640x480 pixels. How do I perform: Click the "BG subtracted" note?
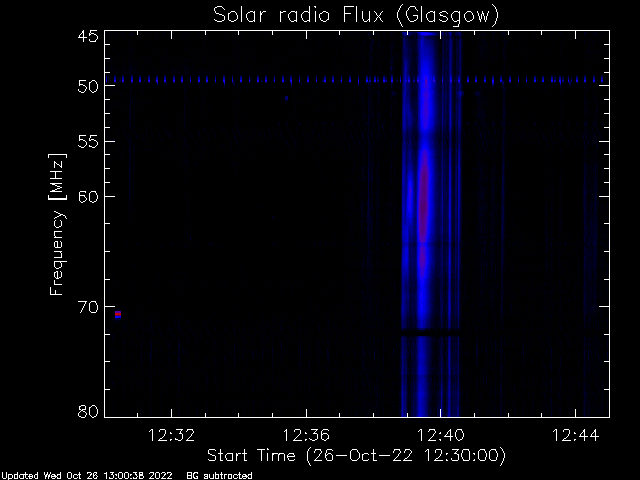(x=219, y=476)
